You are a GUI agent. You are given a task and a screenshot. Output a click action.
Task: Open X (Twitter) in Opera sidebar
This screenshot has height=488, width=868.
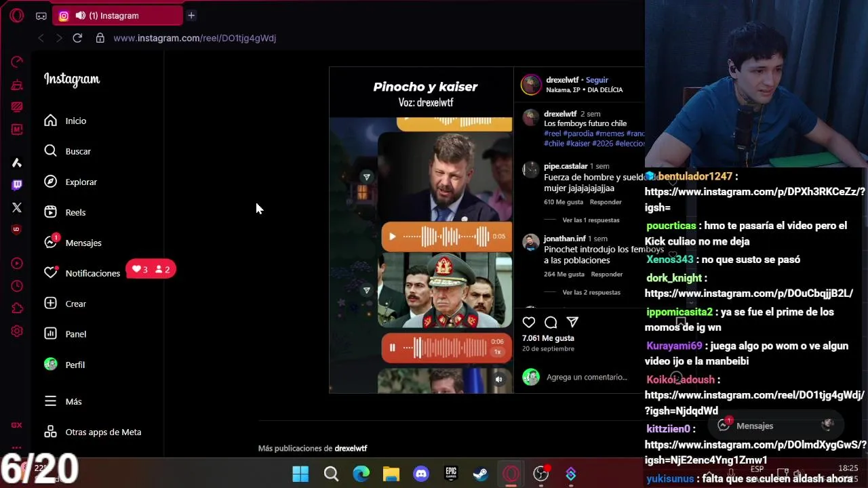point(17,207)
